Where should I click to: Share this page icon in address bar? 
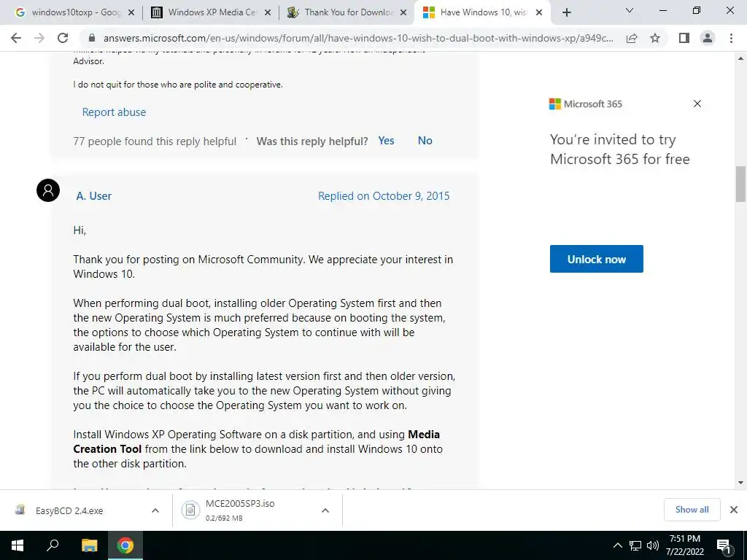click(632, 38)
